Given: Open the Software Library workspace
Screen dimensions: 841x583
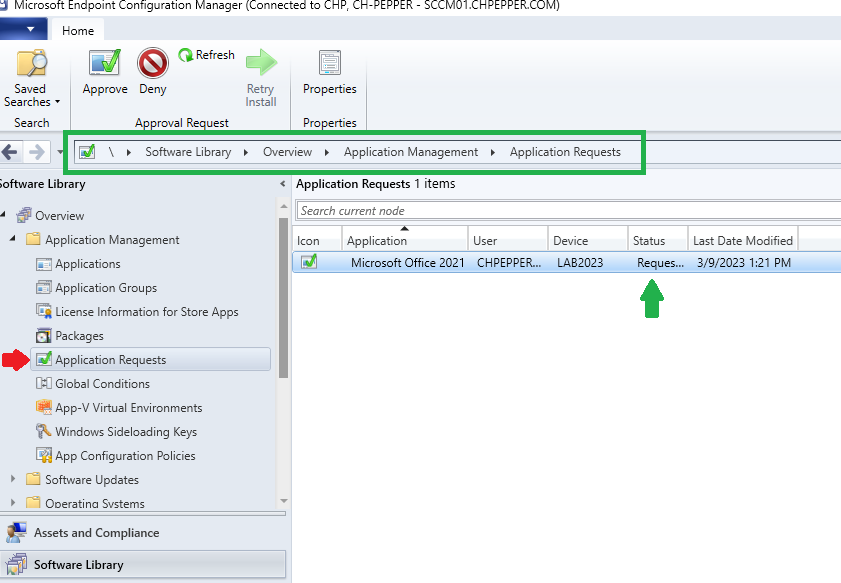Looking at the screenshot, I should (x=143, y=565).
